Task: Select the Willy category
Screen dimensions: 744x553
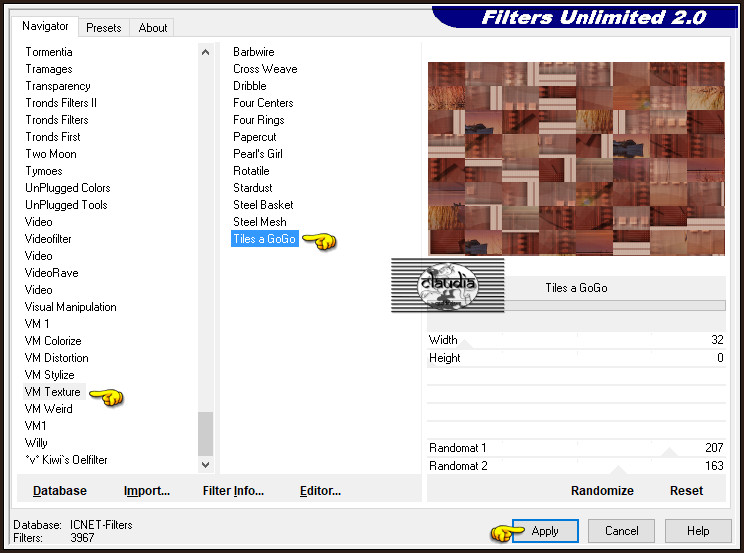Action: (36, 443)
